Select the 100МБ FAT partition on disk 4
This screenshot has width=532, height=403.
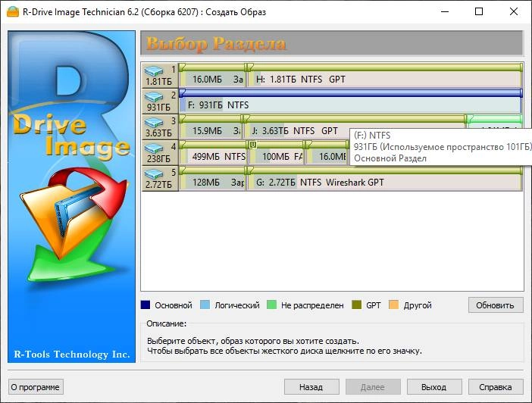(x=276, y=153)
